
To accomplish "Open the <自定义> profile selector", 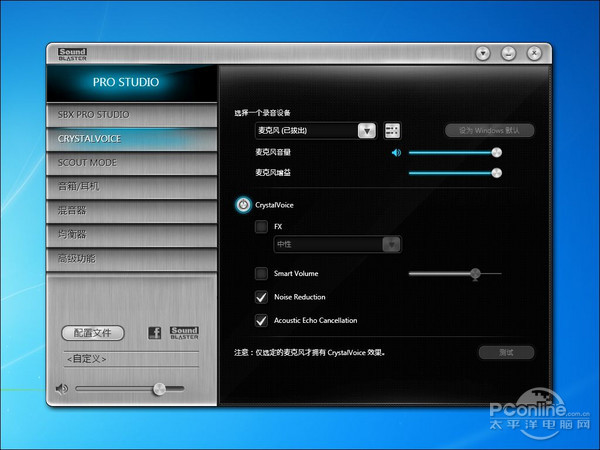I will point(130,358).
